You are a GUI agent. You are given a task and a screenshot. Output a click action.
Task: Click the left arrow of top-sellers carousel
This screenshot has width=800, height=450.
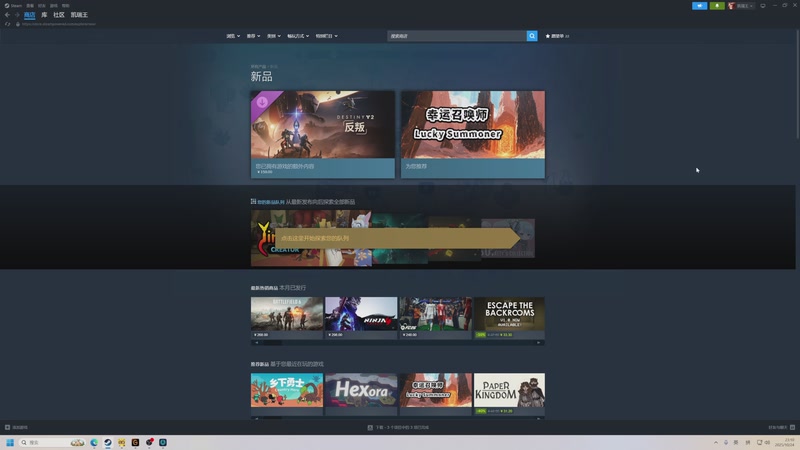pyautogui.click(x=257, y=343)
